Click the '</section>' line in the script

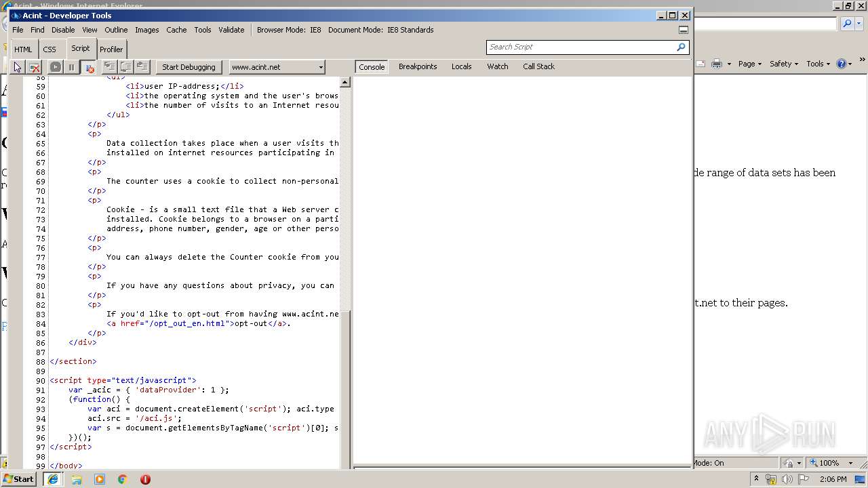[73, 361]
